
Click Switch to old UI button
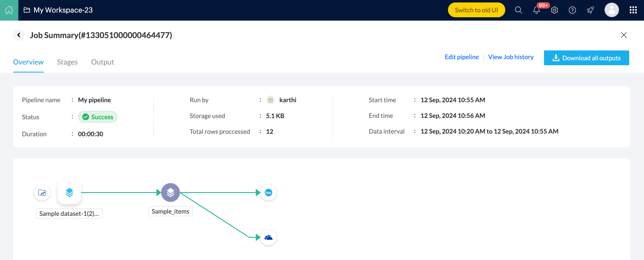click(x=476, y=10)
